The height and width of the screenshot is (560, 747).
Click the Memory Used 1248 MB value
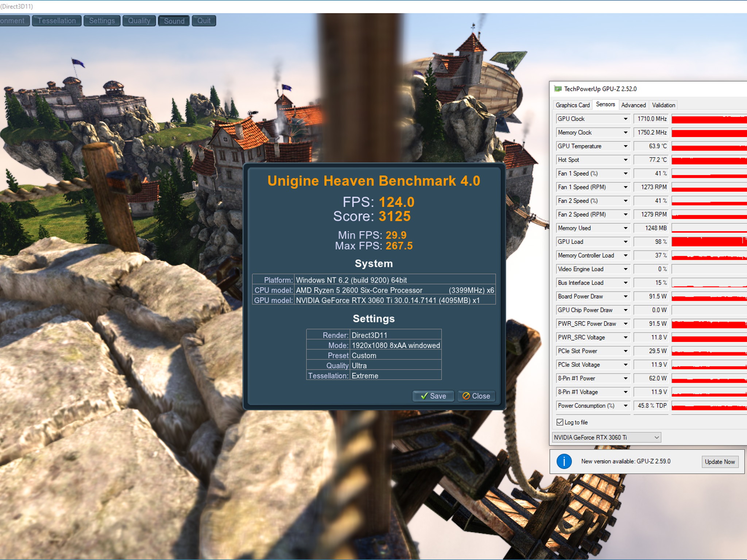[651, 228]
